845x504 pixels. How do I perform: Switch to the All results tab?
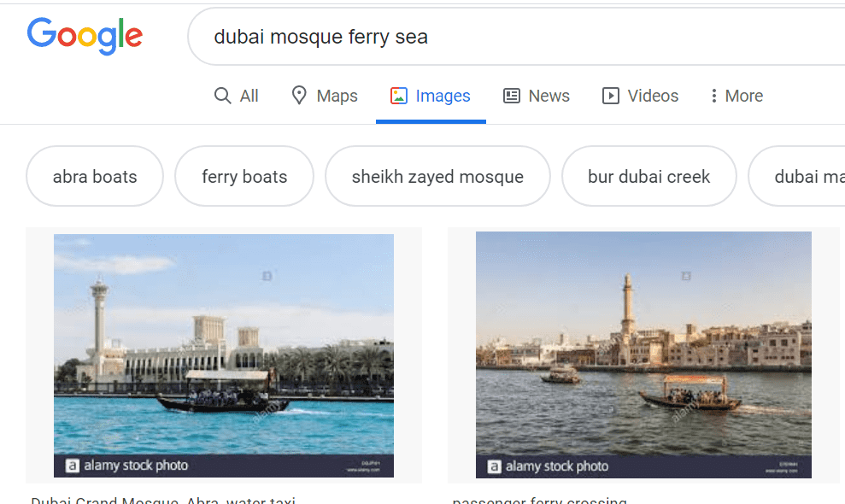click(249, 96)
